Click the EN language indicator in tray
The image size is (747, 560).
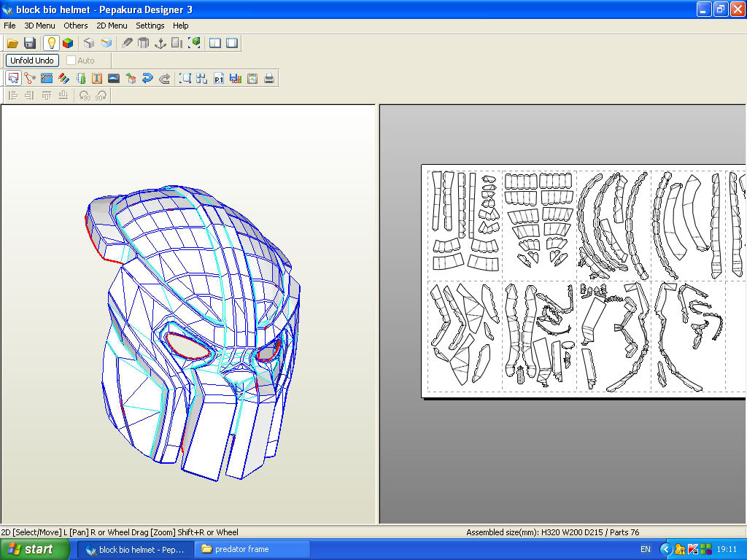point(645,550)
